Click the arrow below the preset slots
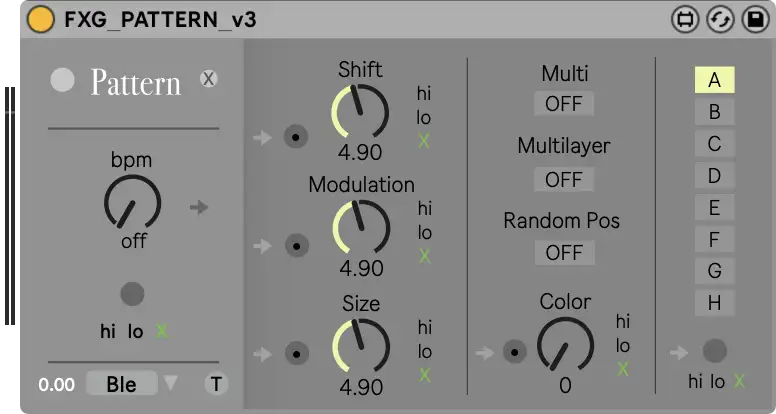The height and width of the screenshot is (414, 776). pyautogui.click(x=679, y=353)
